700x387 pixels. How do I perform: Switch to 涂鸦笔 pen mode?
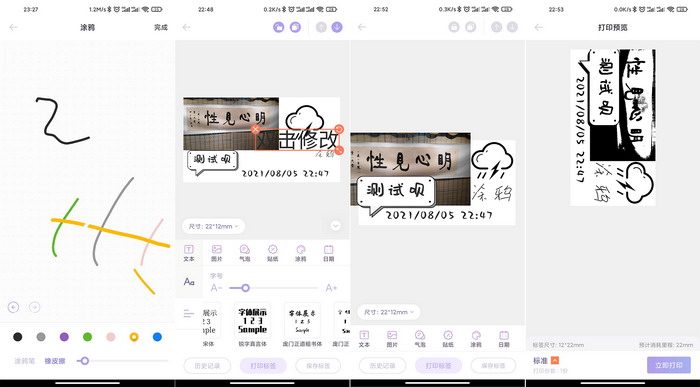pos(25,361)
